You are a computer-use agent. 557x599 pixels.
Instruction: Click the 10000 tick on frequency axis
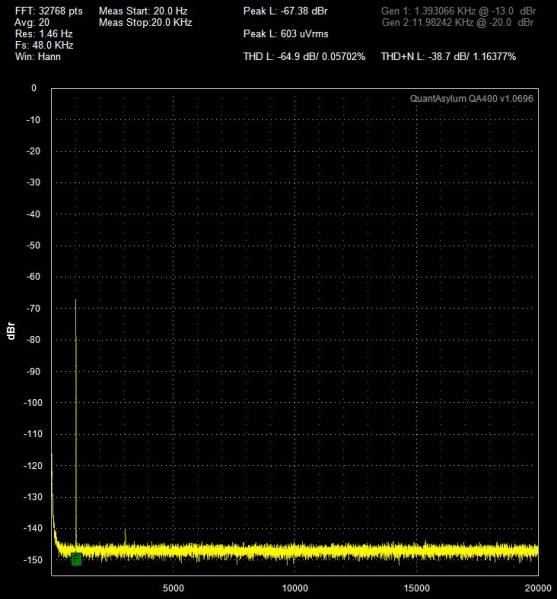[295, 588]
